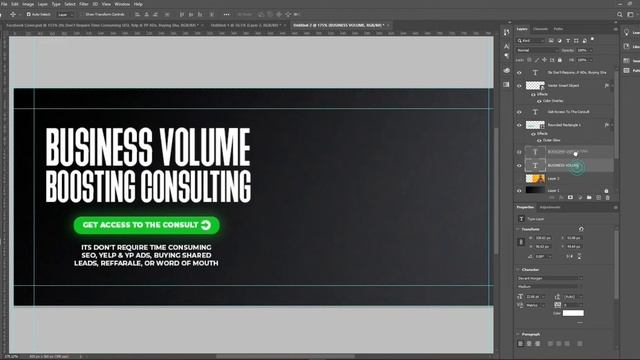
Task: Create new adjustment layer icon
Action: click(x=580, y=198)
